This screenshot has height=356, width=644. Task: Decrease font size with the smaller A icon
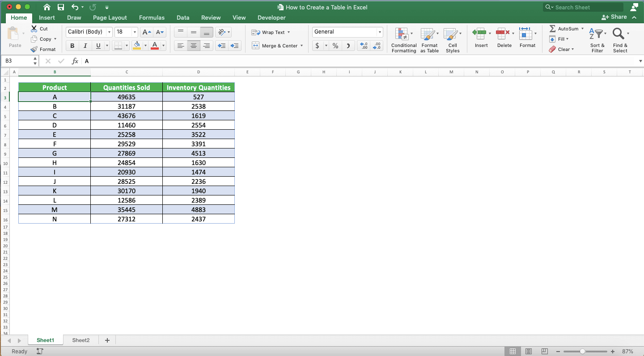click(x=160, y=32)
